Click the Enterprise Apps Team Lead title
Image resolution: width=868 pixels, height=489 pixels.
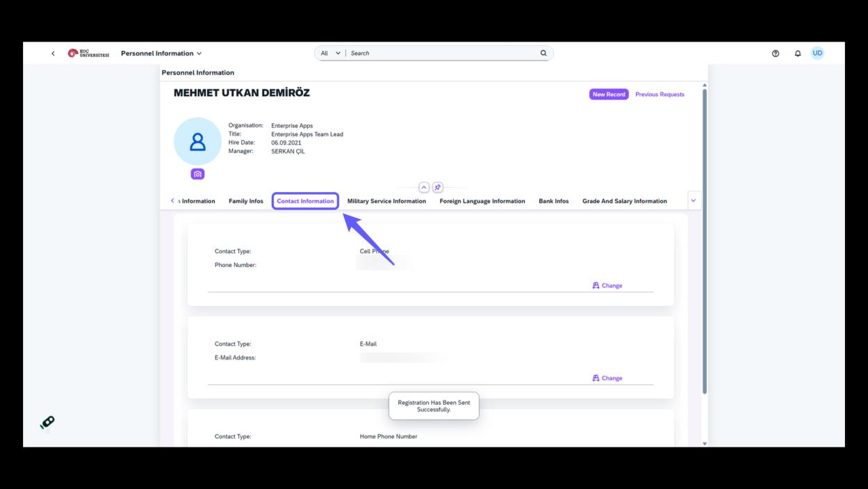coord(307,135)
